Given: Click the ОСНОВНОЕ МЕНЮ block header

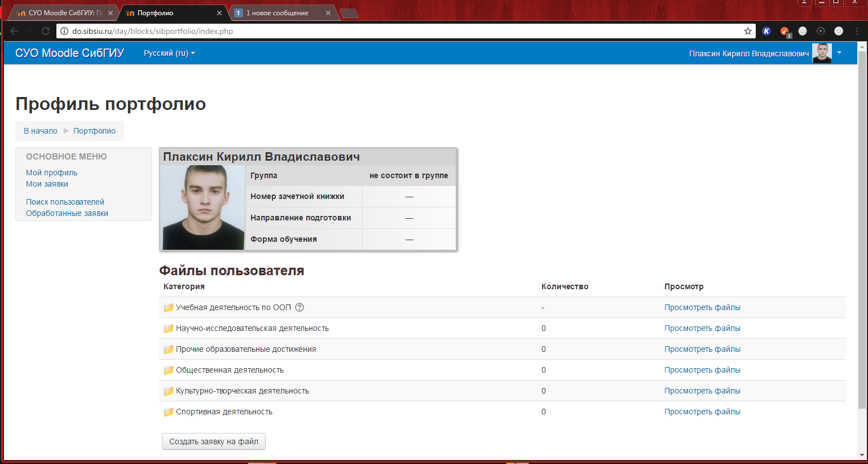Looking at the screenshot, I should click(x=67, y=157).
